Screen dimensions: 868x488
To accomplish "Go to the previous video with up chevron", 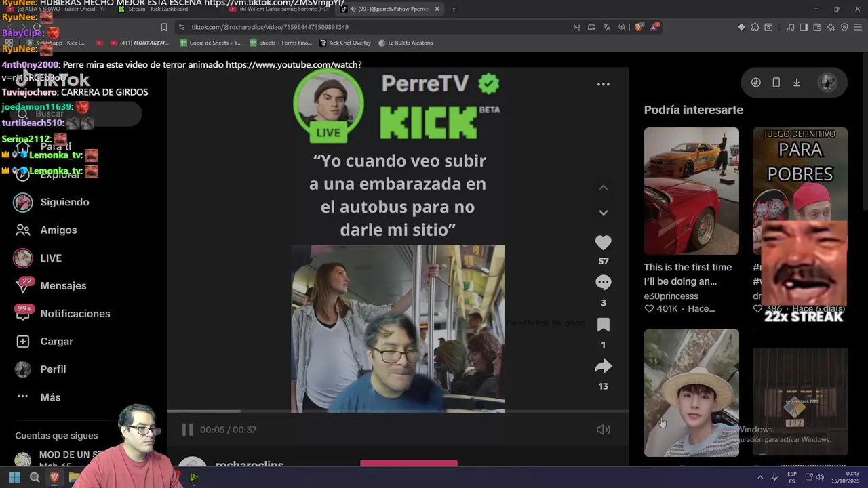I will (x=603, y=188).
